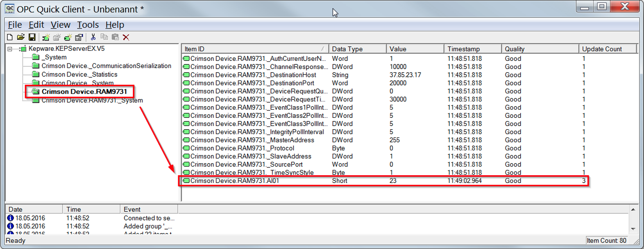Click the String data type cell
The width and height of the screenshot is (644, 249).
pyautogui.click(x=340, y=75)
